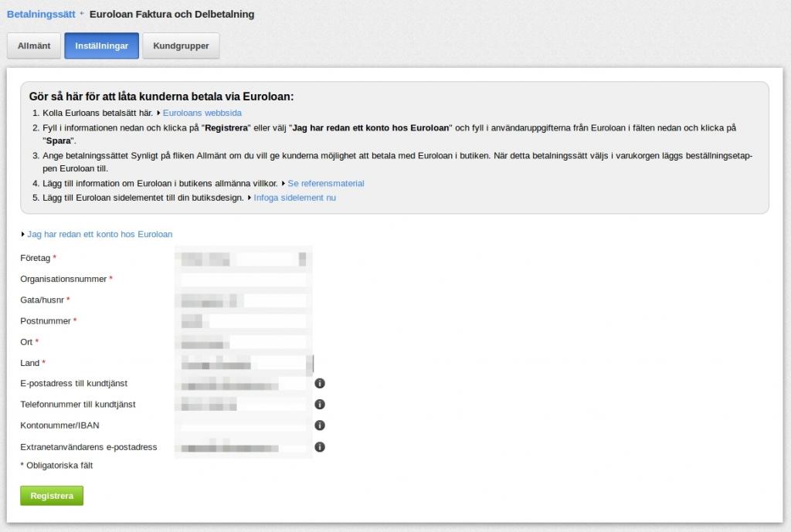Click the 'Infoga sidelement nu' link

click(x=294, y=198)
